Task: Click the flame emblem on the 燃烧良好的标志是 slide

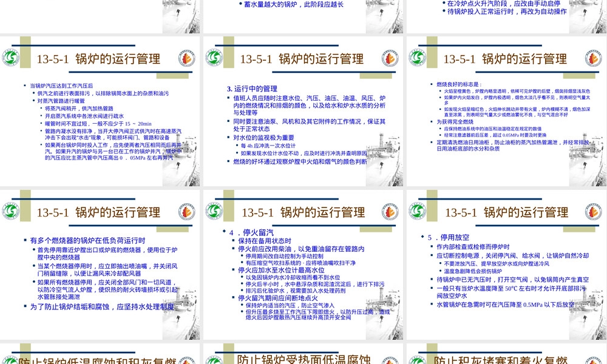Action: pyautogui.click(x=594, y=58)
